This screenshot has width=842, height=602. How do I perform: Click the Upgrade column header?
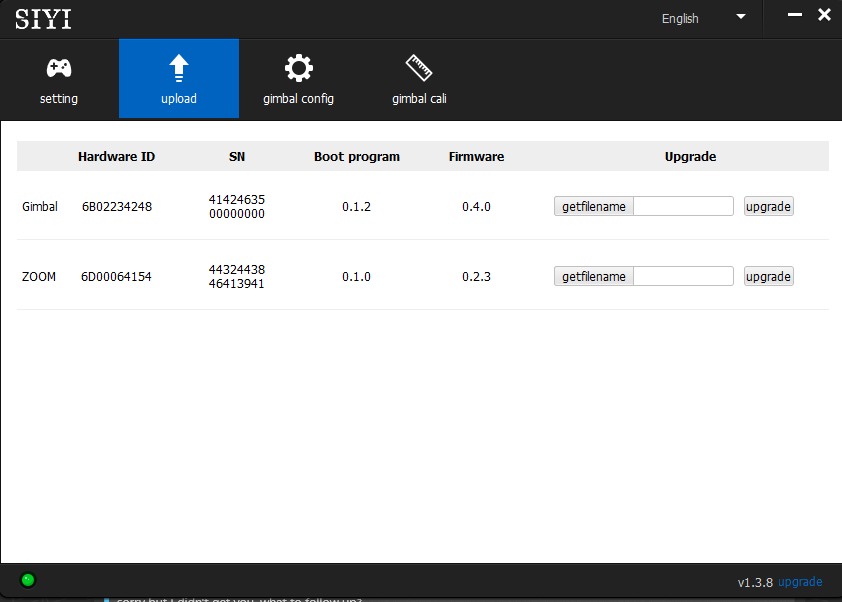pyautogui.click(x=691, y=156)
